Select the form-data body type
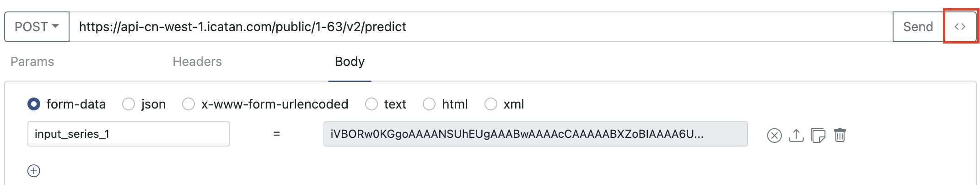The width and height of the screenshot is (980, 185). (x=34, y=104)
